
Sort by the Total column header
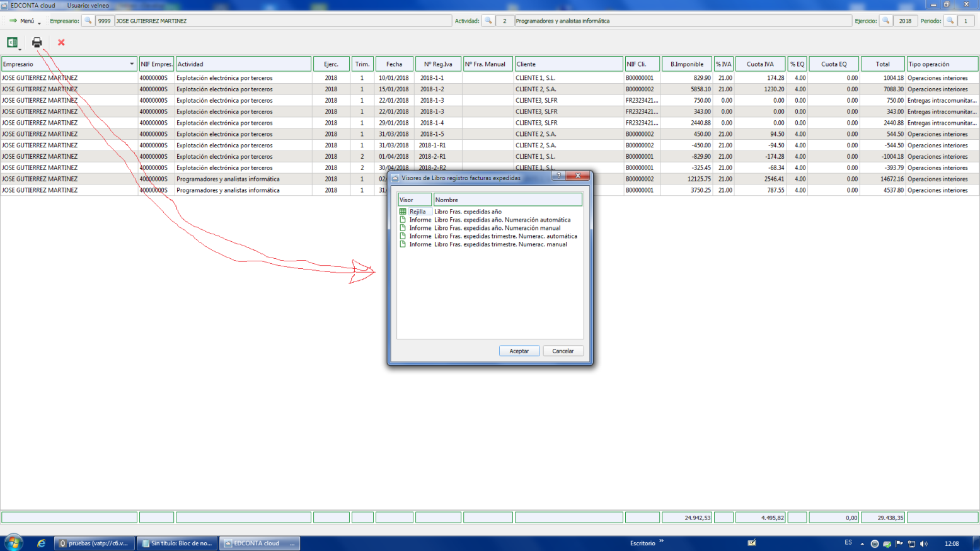click(x=882, y=64)
